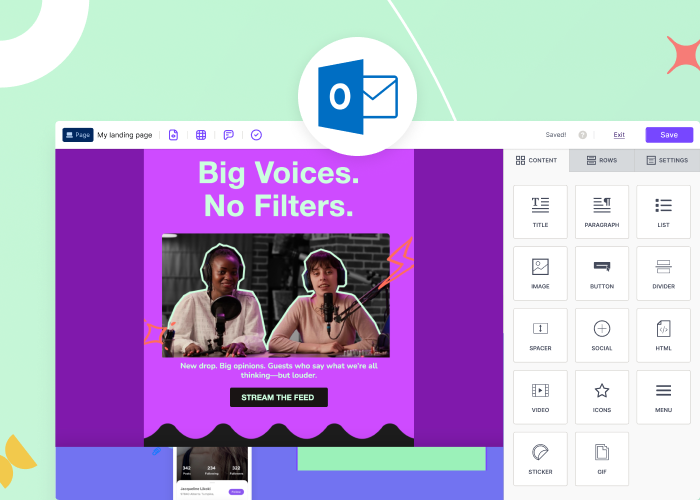700x500 pixels.
Task: Add a Social content block
Action: click(x=602, y=335)
